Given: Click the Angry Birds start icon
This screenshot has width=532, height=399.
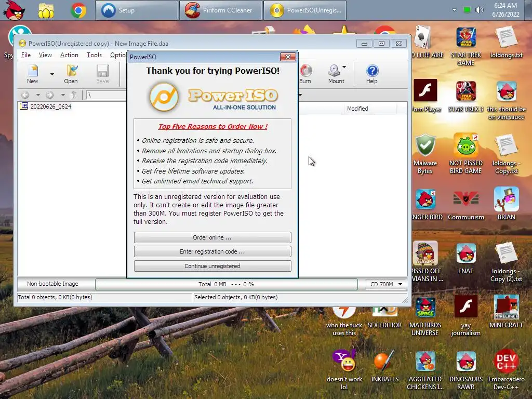Looking at the screenshot, I should click(14, 10).
